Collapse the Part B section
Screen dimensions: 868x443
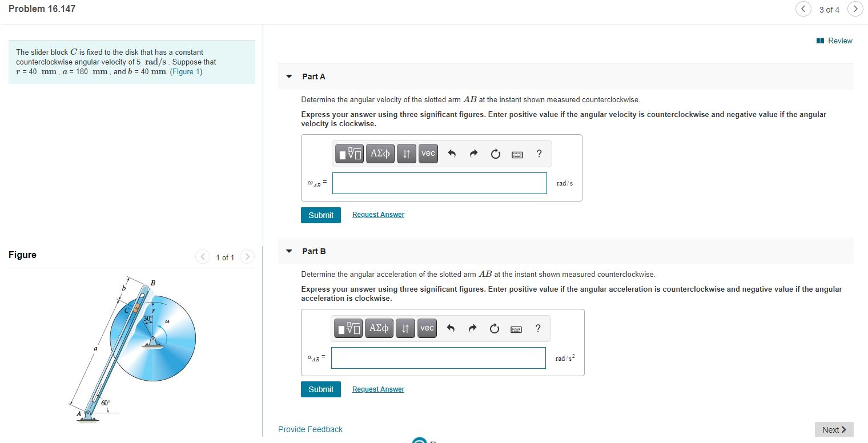tap(289, 251)
